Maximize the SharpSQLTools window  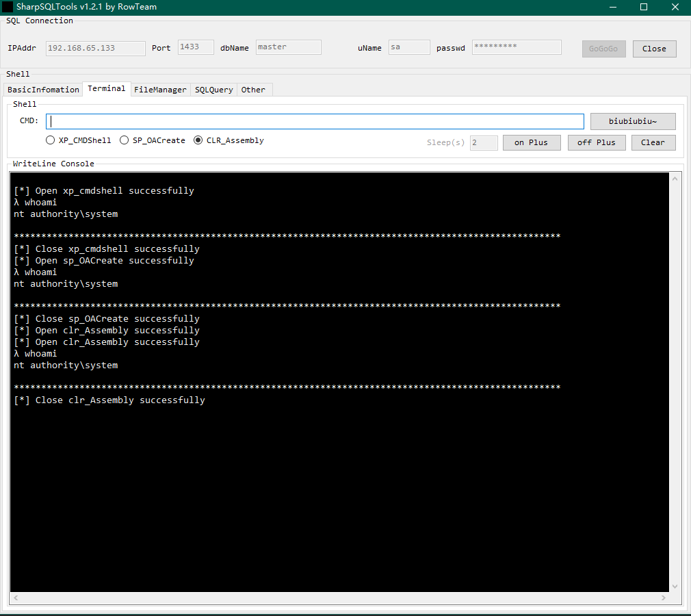[x=644, y=7]
